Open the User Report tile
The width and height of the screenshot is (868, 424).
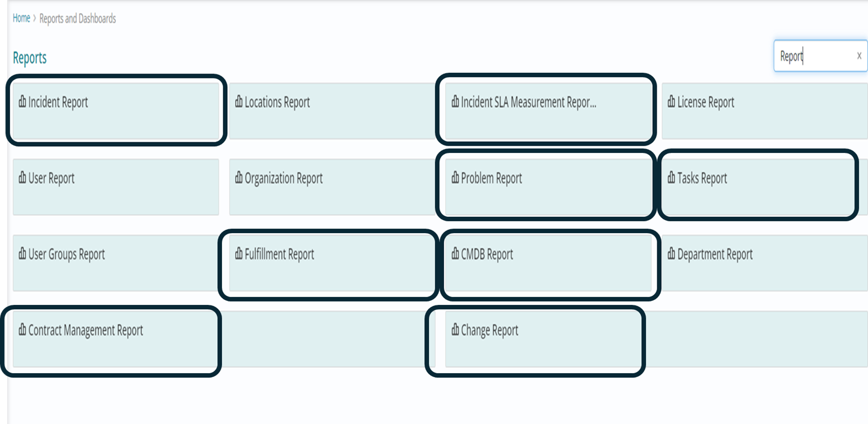116,187
